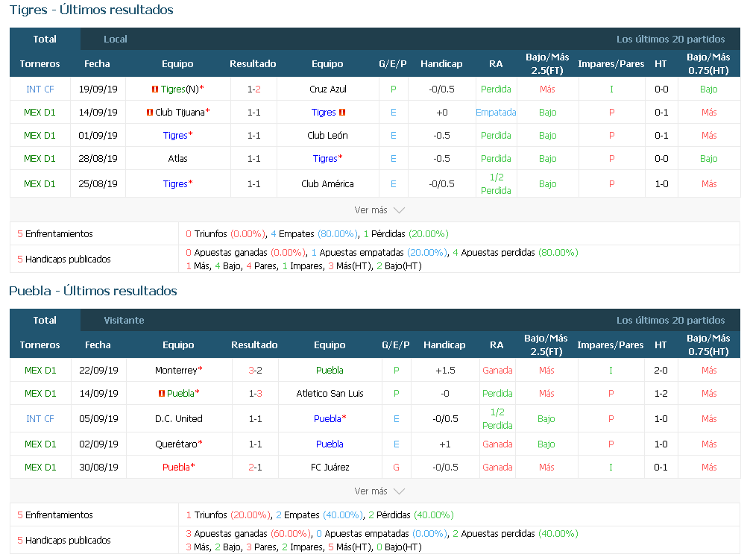Select the Total tab in Tigres table
This screenshot has width=750, height=560.
pos(45,40)
